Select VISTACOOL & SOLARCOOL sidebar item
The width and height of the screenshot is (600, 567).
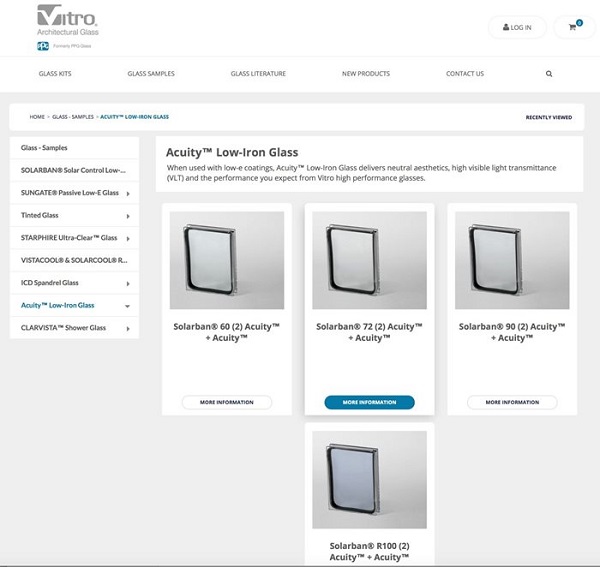tap(74, 260)
